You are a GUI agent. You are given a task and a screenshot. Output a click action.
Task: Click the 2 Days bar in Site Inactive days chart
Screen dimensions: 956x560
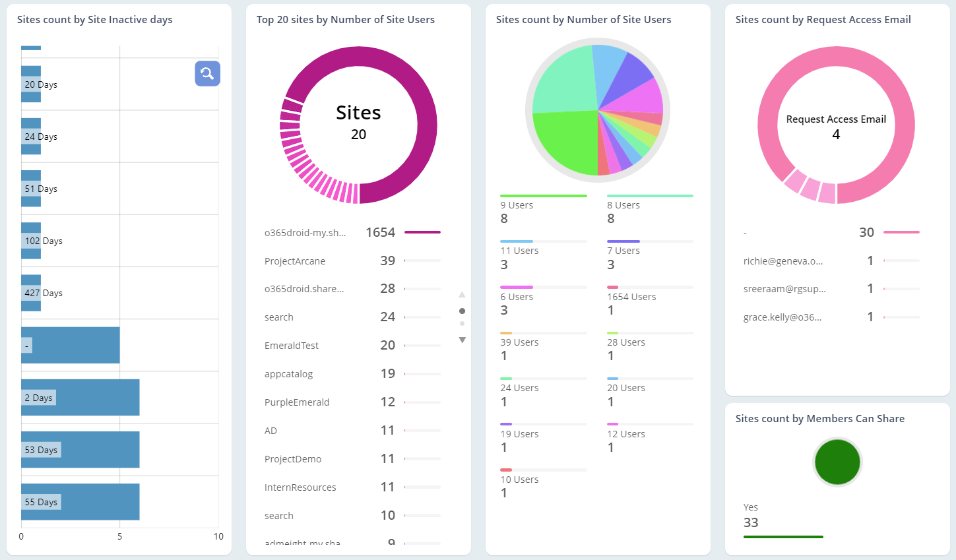pyautogui.click(x=79, y=397)
